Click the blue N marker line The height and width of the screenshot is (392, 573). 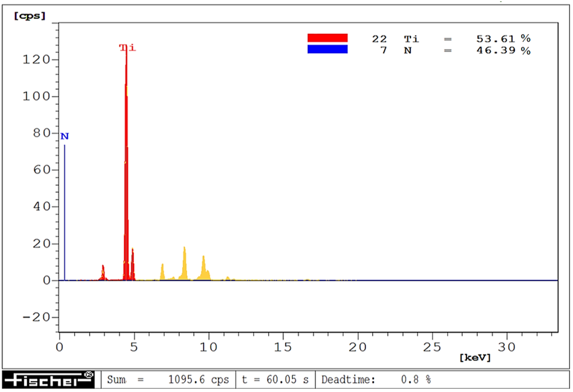pyautogui.click(x=65, y=212)
